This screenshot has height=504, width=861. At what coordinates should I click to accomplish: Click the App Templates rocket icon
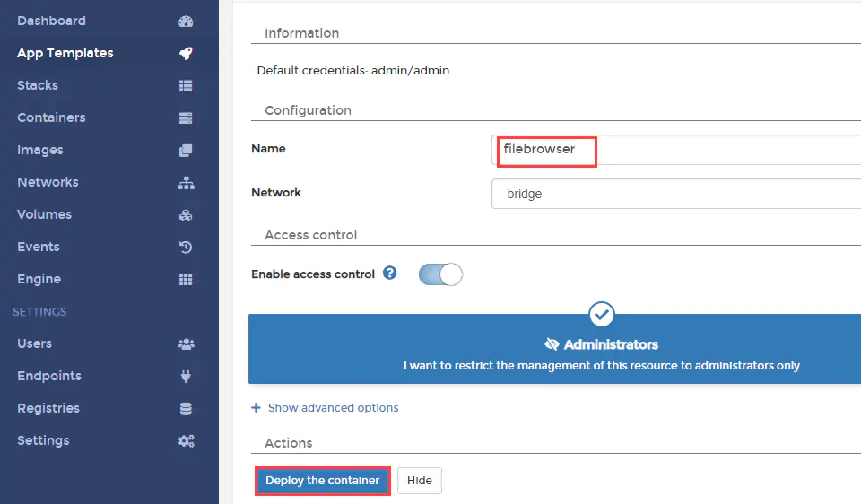point(186,54)
